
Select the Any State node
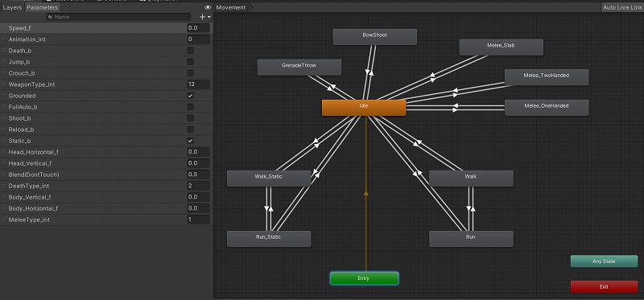pos(604,261)
